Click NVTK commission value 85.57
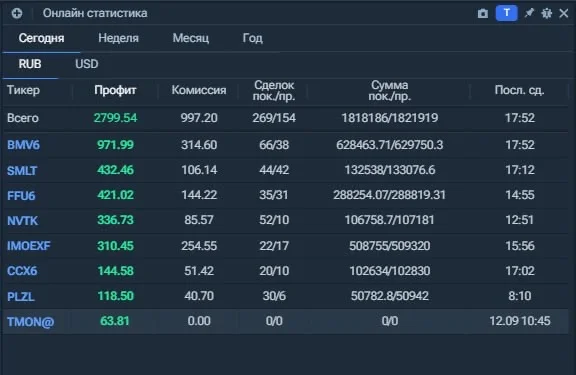Screen dimensions: 576x375 coord(199,220)
